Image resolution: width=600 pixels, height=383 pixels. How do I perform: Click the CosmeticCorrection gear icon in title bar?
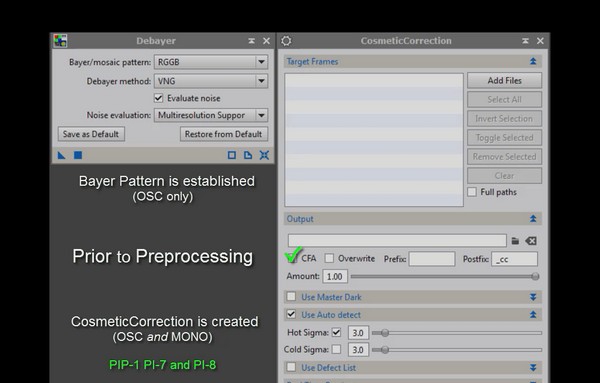[x=286, y=41]
